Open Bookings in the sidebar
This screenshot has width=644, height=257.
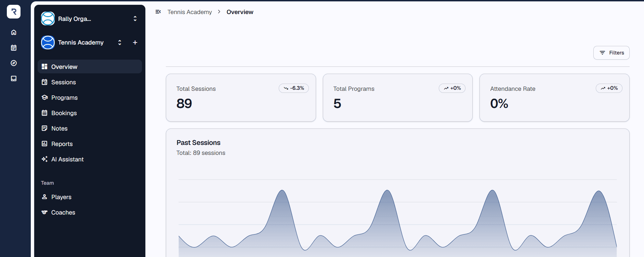(x=90, y=113)
